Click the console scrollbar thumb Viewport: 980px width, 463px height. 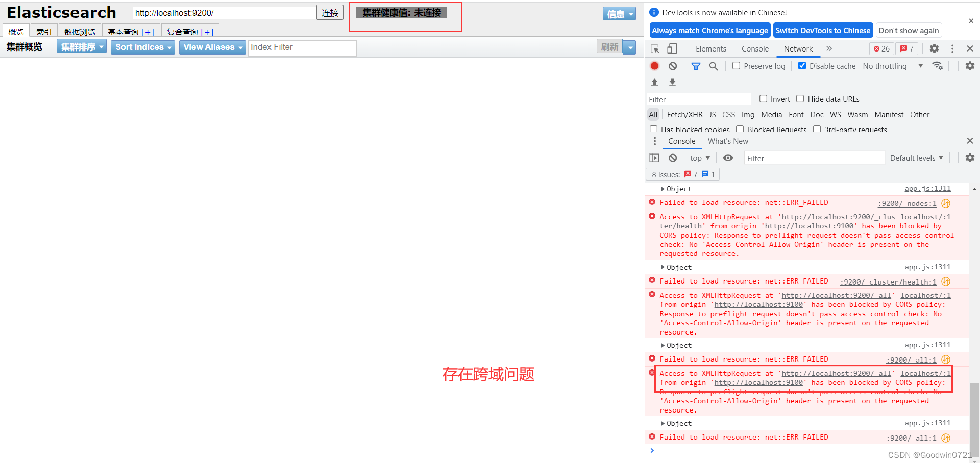pos(974,419)
